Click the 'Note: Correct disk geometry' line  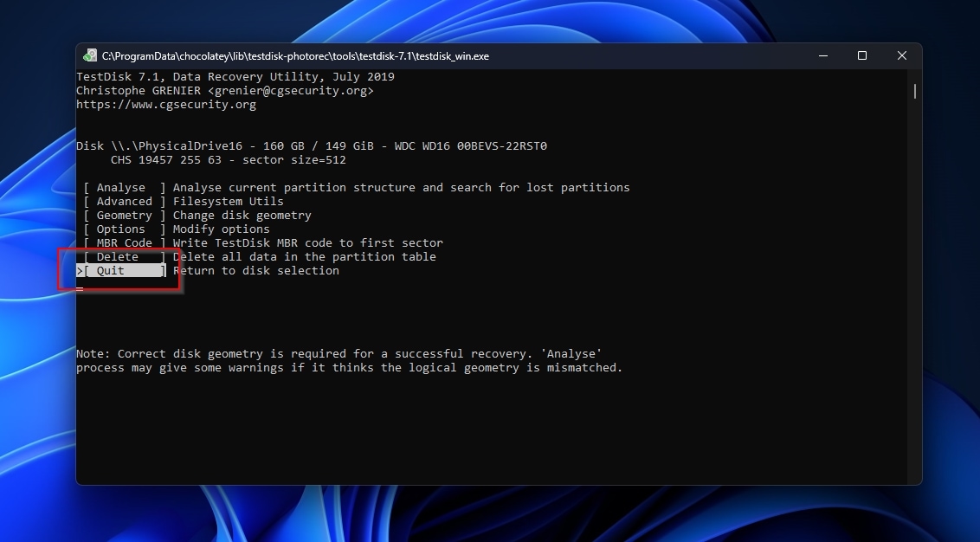(338, 354)
